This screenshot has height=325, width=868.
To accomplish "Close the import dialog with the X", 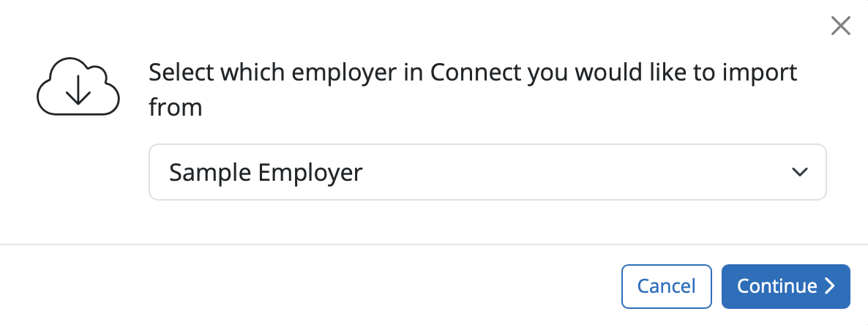I will [x=841, y=26].
